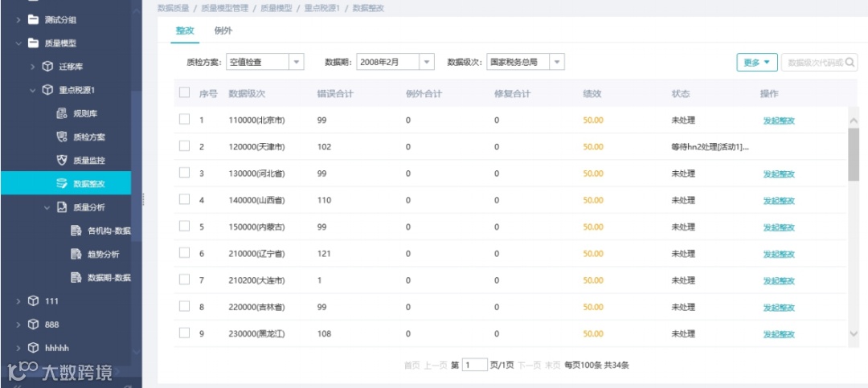868x388 pixels.
Task: Click the search magnifier icon
Action: tap(850, 62)
